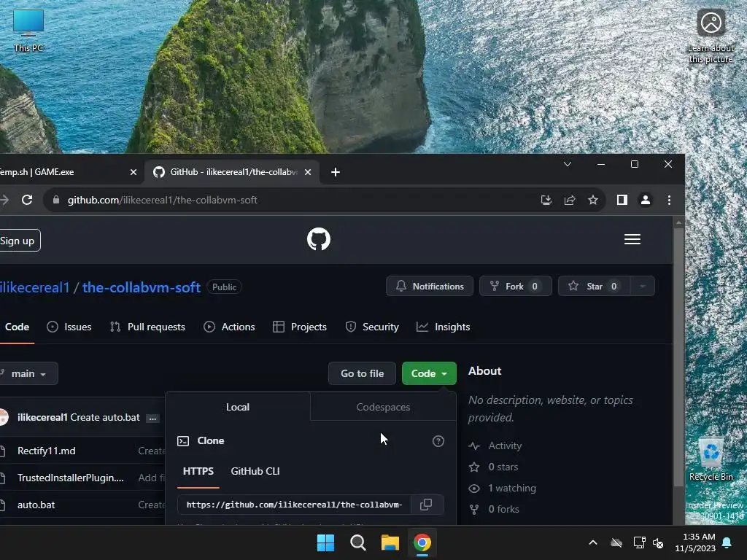Screen dimensions: 747x560
Task: Open a new browser tab
Action: click(x=336, y=172)
